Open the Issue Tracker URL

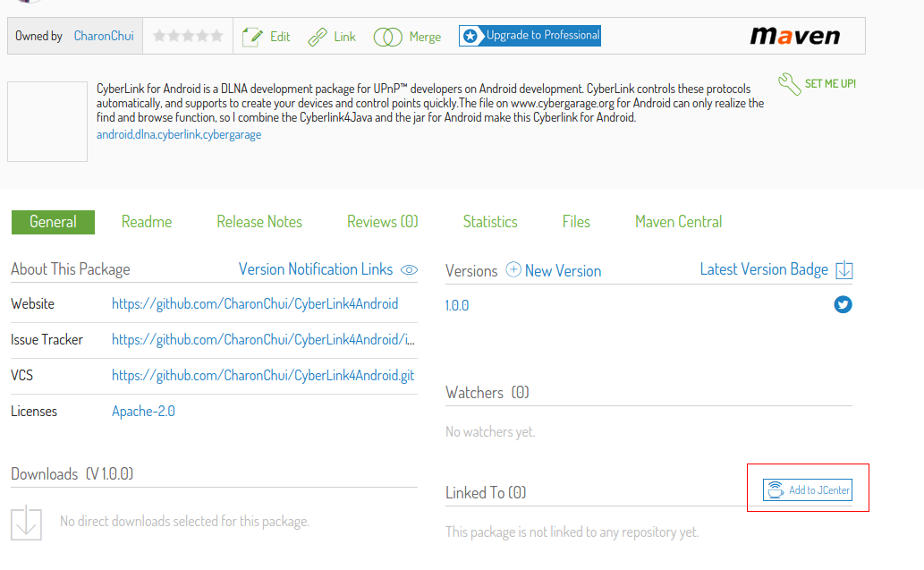coord(263,339)
